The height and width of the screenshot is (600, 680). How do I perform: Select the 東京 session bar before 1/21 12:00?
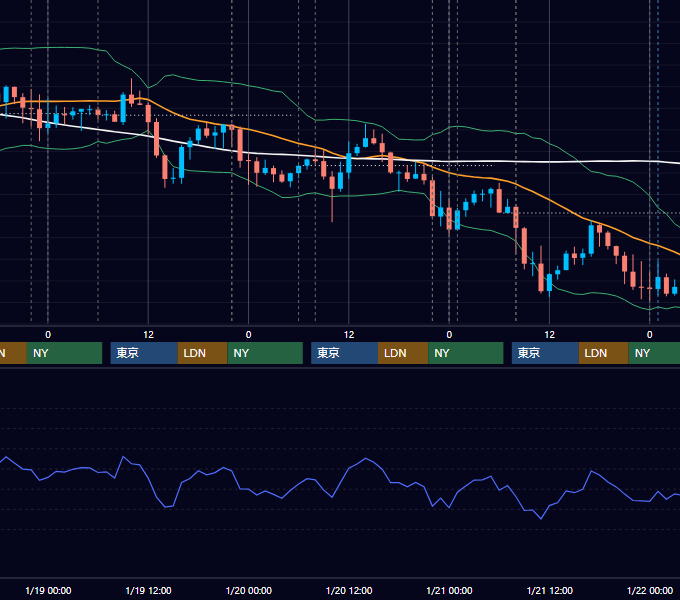click(545, 353)
